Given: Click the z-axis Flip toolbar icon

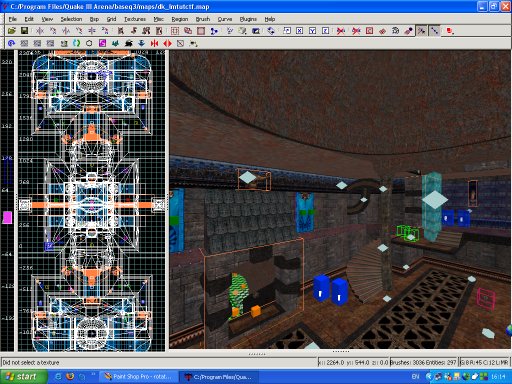Looking at the screenshot, I should 92,31.
